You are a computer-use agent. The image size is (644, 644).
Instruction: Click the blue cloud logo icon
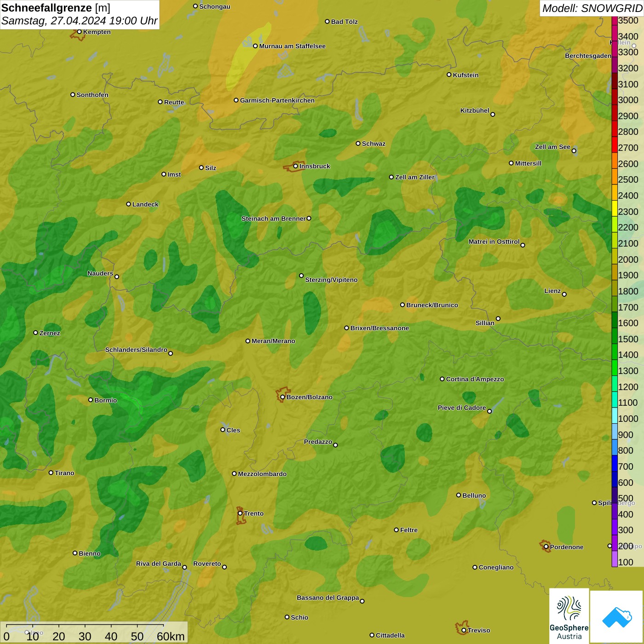(x=617, y=617)
